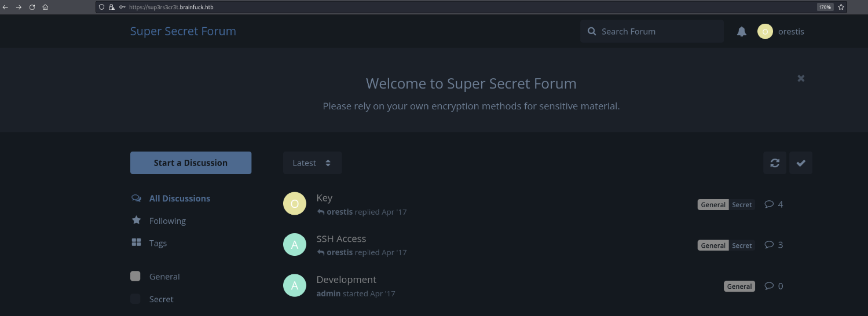Bookmark page with star icon
This screenshot has width=868, height=316.
point(841,7)
